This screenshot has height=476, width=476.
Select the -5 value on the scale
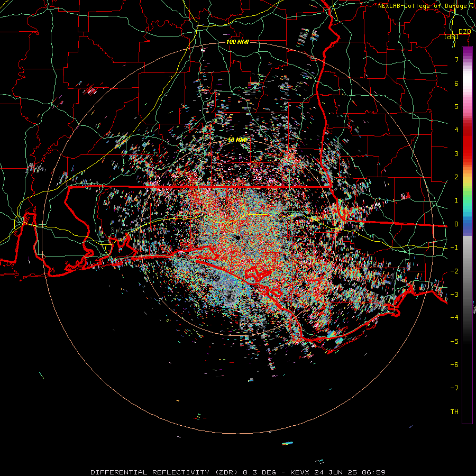[x=454, y=342]
